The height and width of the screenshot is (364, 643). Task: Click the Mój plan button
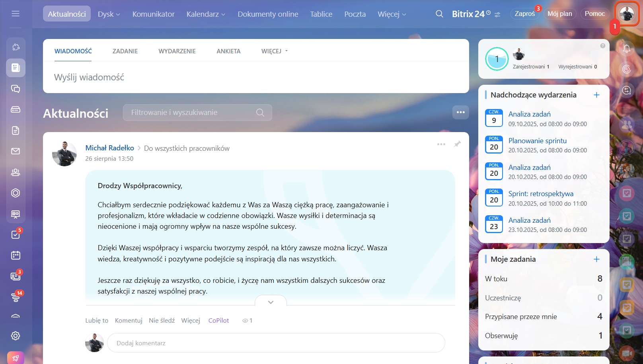click(x=559, y=14)
